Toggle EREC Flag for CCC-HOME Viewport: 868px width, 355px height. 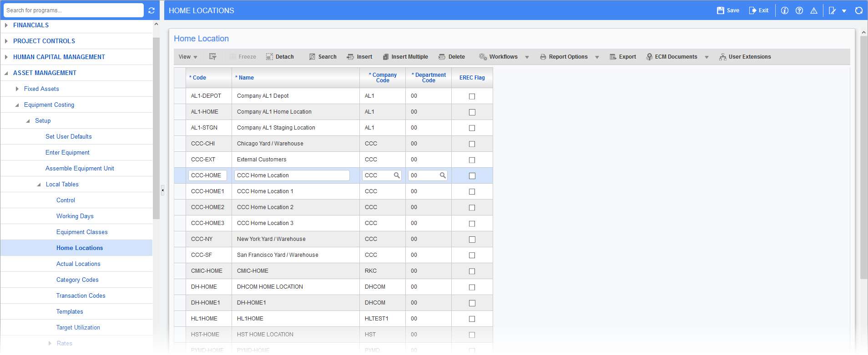pyautogui.click(x=472, y=176)
